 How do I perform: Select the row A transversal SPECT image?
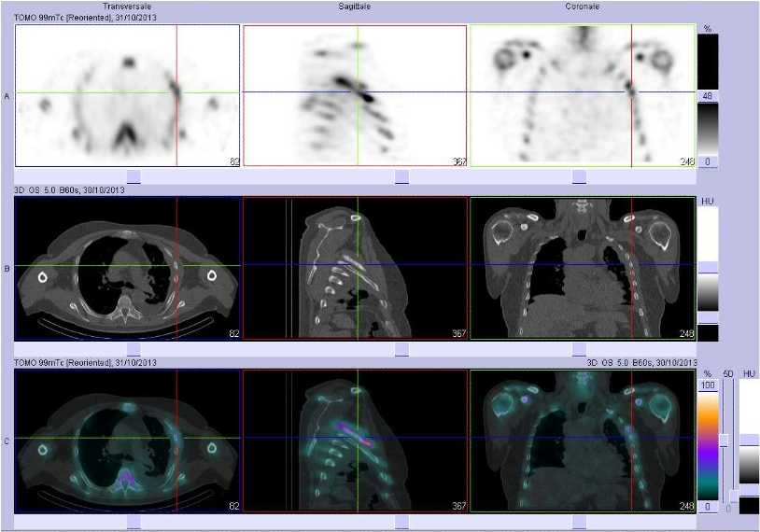click(128, 95)
